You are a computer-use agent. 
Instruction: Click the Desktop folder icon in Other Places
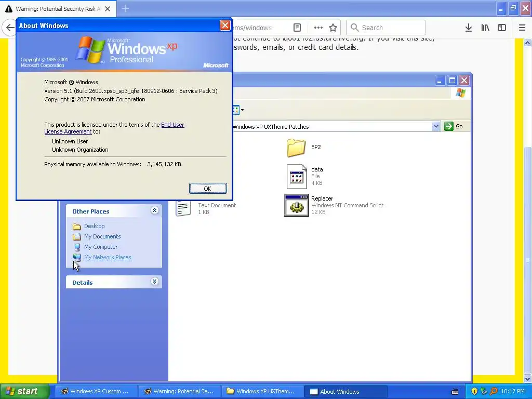[x=77, y=227]
